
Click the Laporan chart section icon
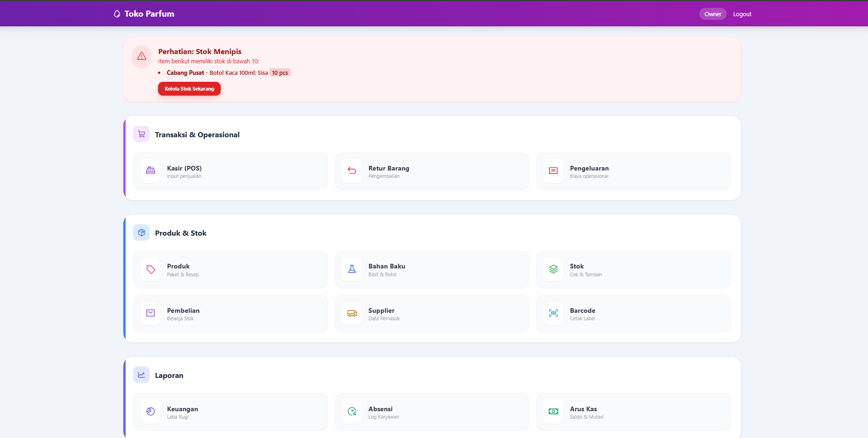coord(141,375)
